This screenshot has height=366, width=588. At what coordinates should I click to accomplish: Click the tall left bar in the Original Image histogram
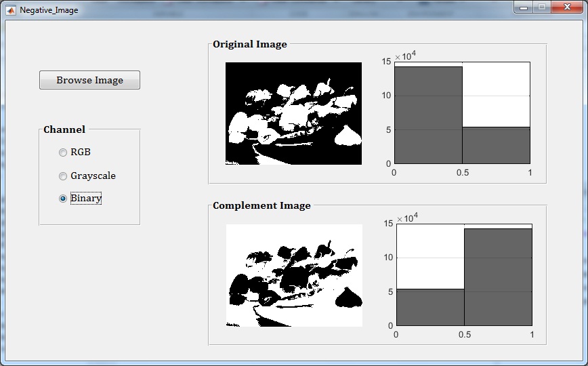pos(428,115)
